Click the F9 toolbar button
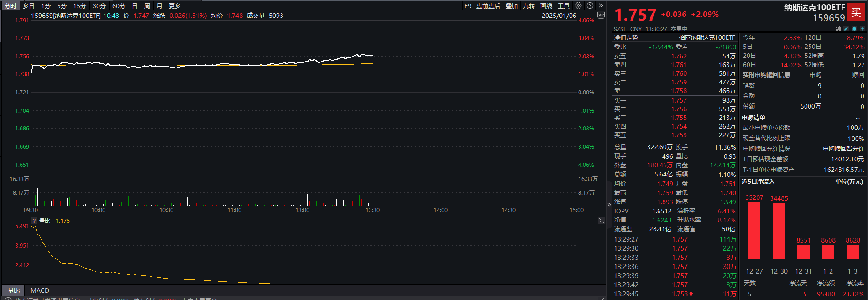 coord(468,6)
